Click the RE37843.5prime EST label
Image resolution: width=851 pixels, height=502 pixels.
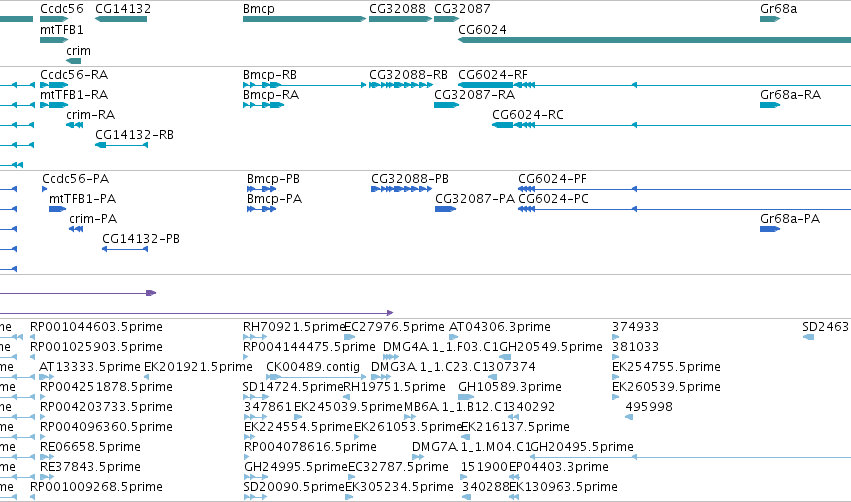tap(90, 467)
